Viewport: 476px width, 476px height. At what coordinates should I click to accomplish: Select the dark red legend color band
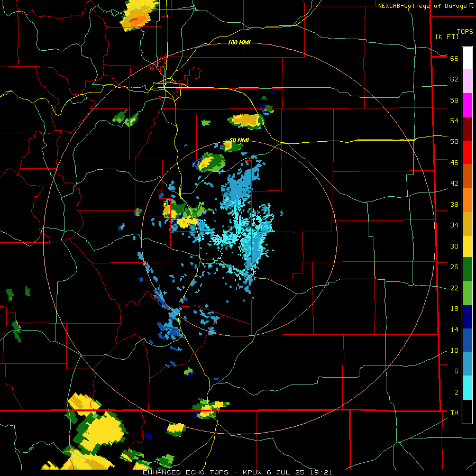[467, 129]
